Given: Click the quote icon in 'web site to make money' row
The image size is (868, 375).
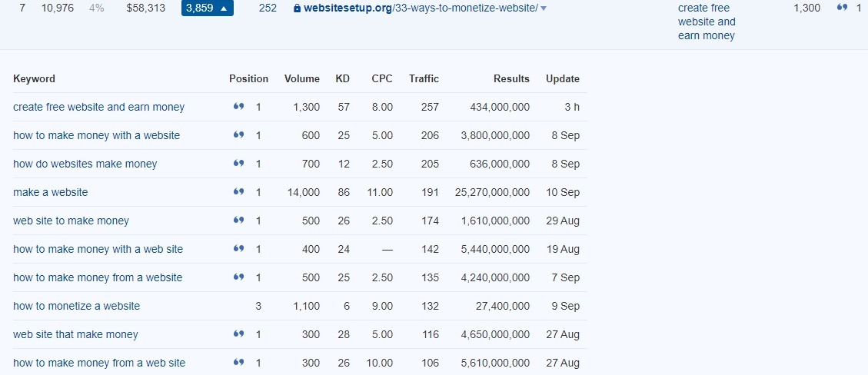Looking at the screenshot, I should [238, 220].
